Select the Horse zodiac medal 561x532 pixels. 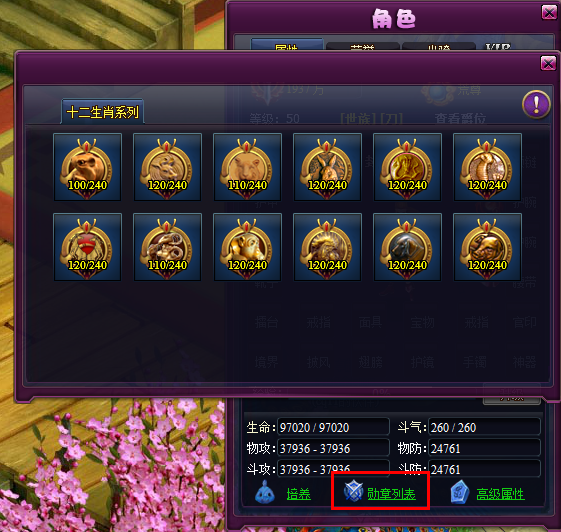pyautogui.click(x=87, y=247)
